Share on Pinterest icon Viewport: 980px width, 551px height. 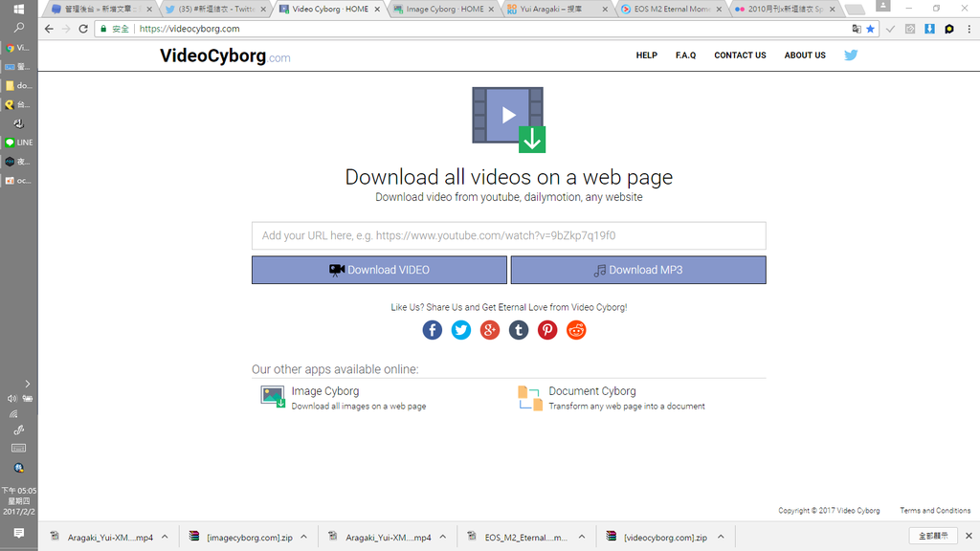click(x=546, y=330)
